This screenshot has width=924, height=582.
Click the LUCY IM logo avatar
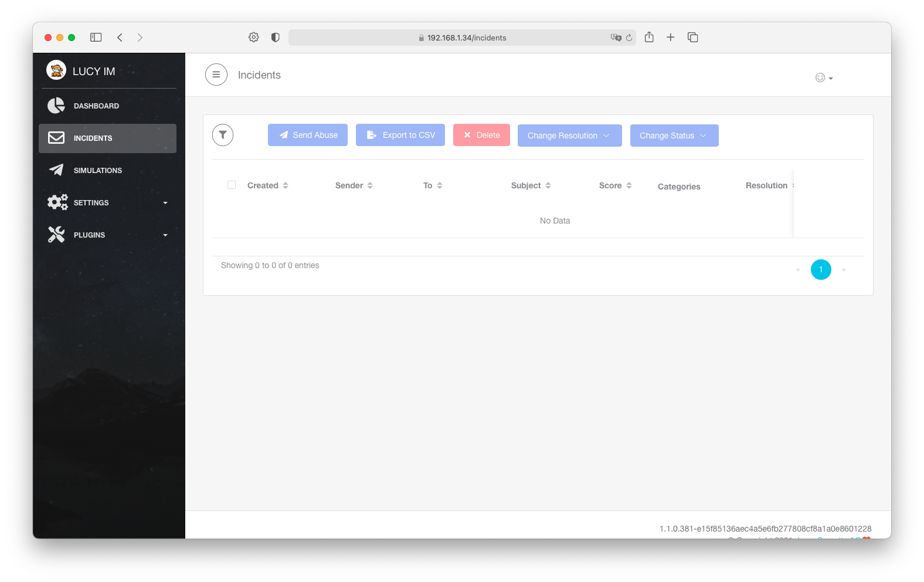click(56, 70)
